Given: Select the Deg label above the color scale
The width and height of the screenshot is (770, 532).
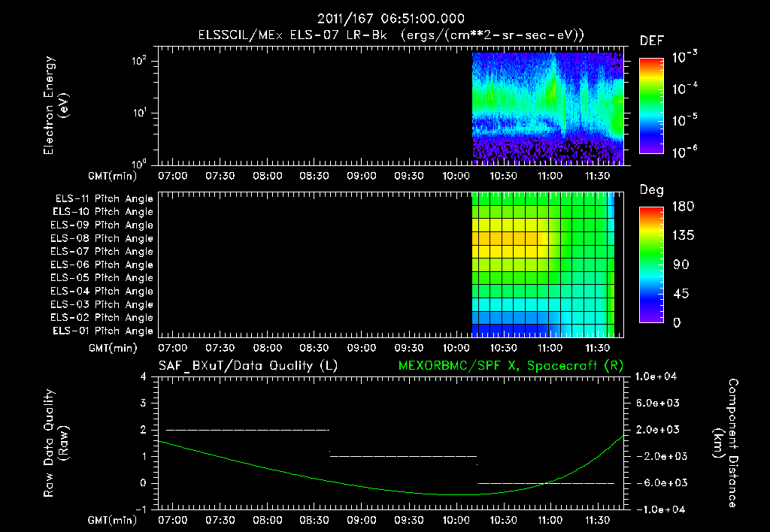Looking at the screenshot, I should pos(651,190).
